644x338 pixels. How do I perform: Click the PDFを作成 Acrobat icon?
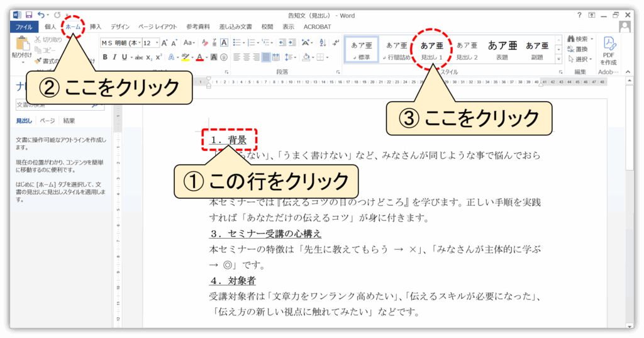point(609,51)
